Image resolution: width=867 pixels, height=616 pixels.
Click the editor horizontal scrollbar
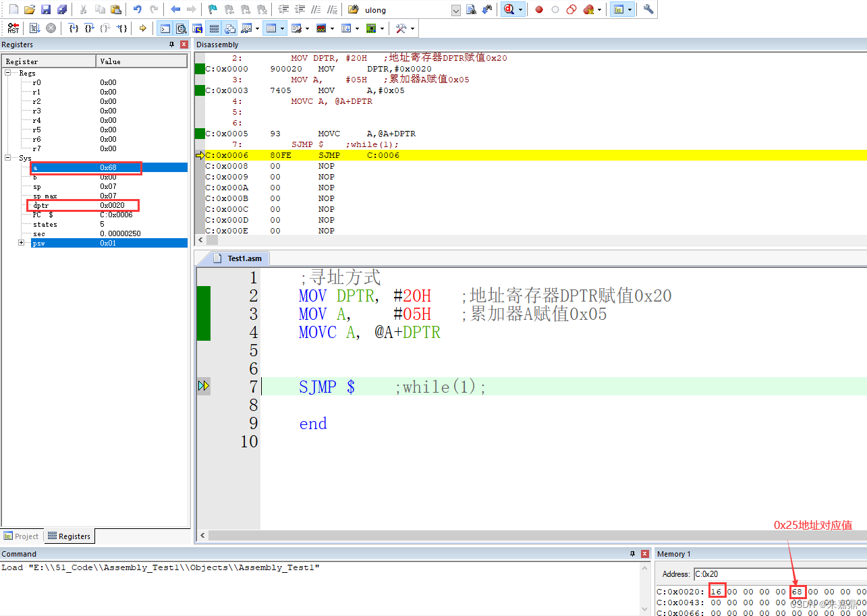[530, 536]
